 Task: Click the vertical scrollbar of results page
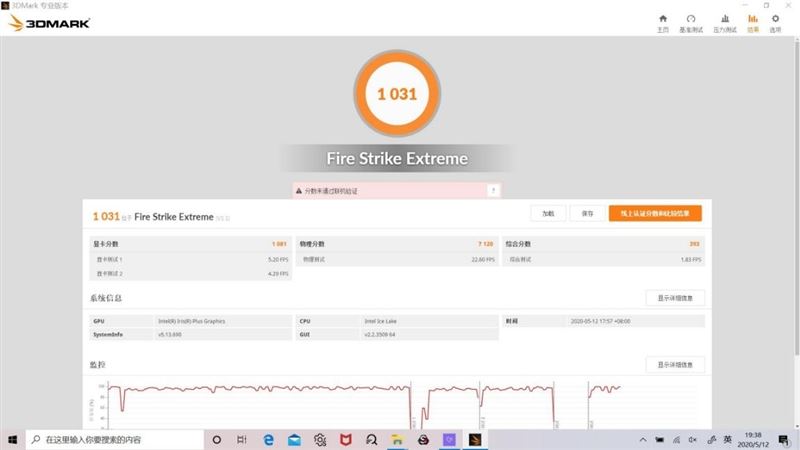pyautogui.click(x=797, y=199)
